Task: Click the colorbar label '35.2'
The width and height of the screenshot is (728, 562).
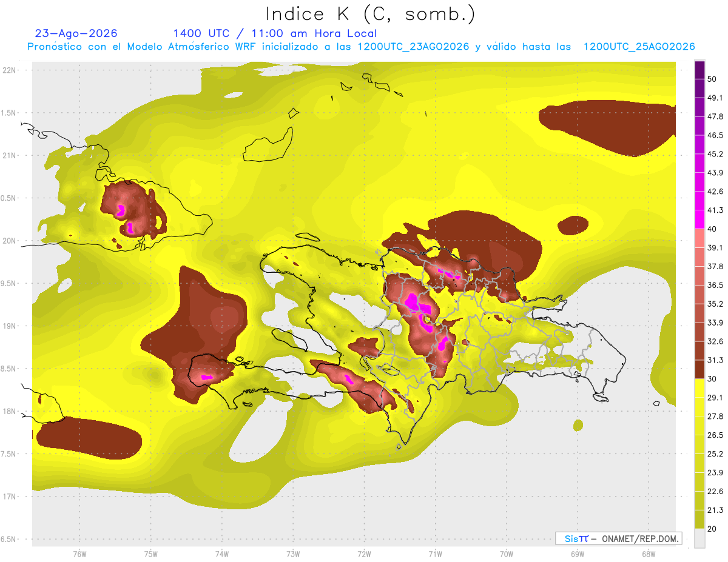Action: coord(715,304)
